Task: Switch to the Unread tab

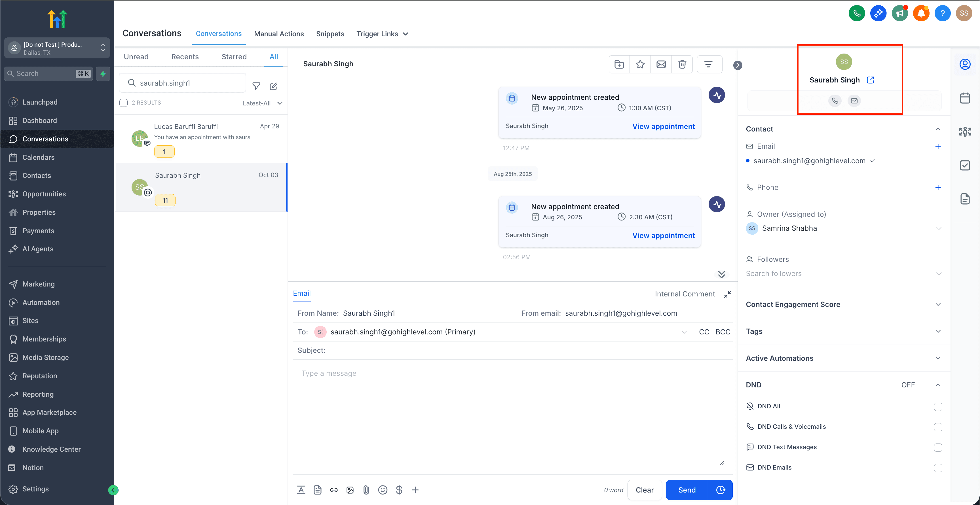Action: (136, 57)
